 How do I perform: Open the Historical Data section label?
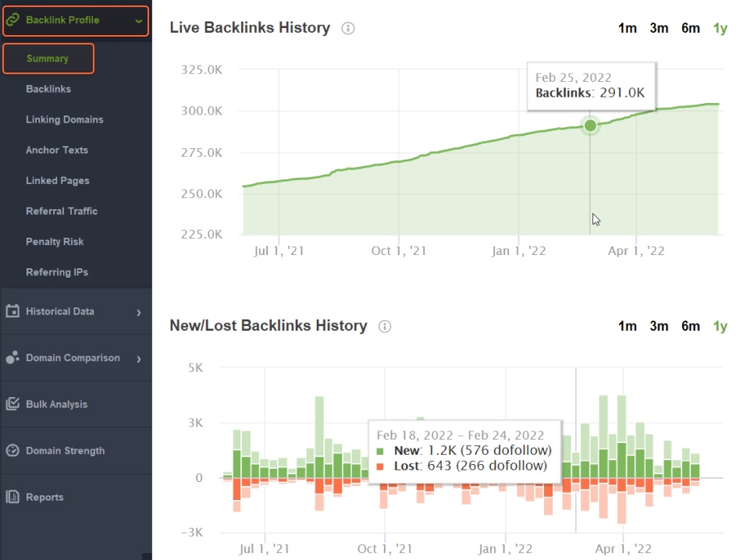click(60, 311)
